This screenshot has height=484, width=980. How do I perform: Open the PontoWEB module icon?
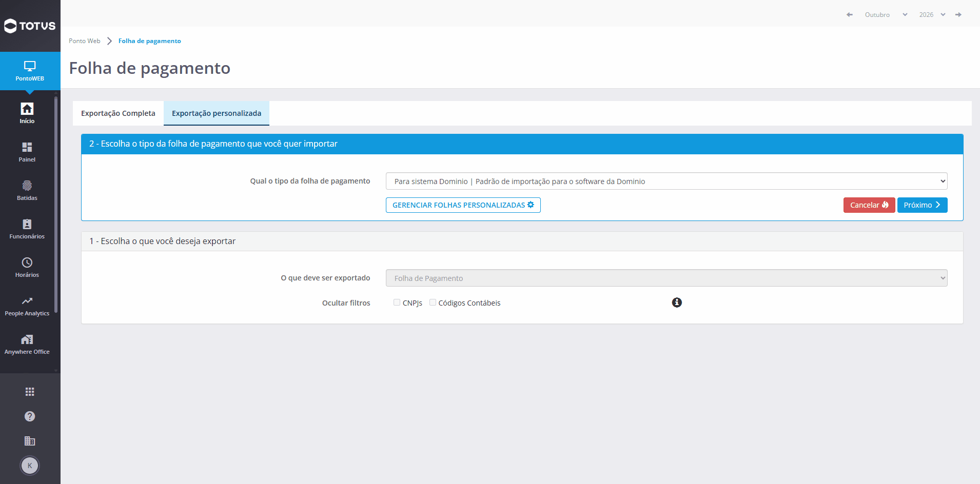pos(30,71)
